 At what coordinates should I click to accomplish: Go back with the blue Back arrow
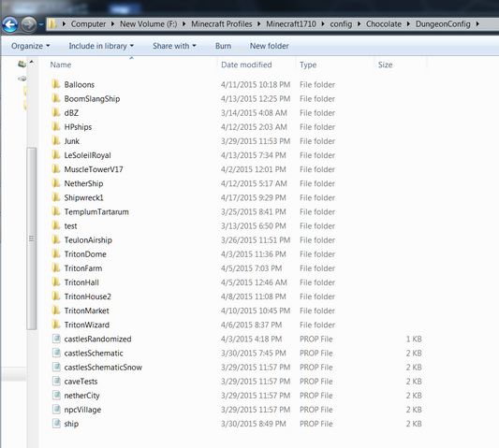(10, 24)
